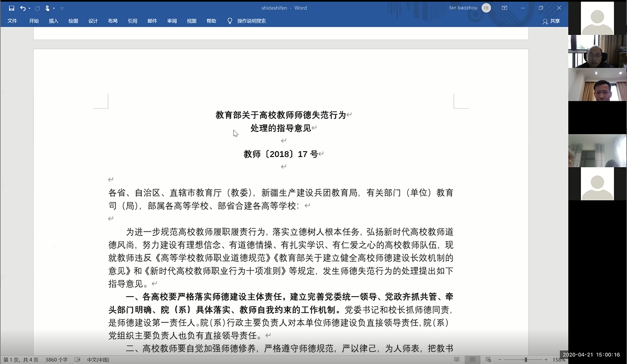The width and height of the screenshot is (627, 364).
Task: Click the Save icon in quick access toolbar
Action: click(11, 8)
